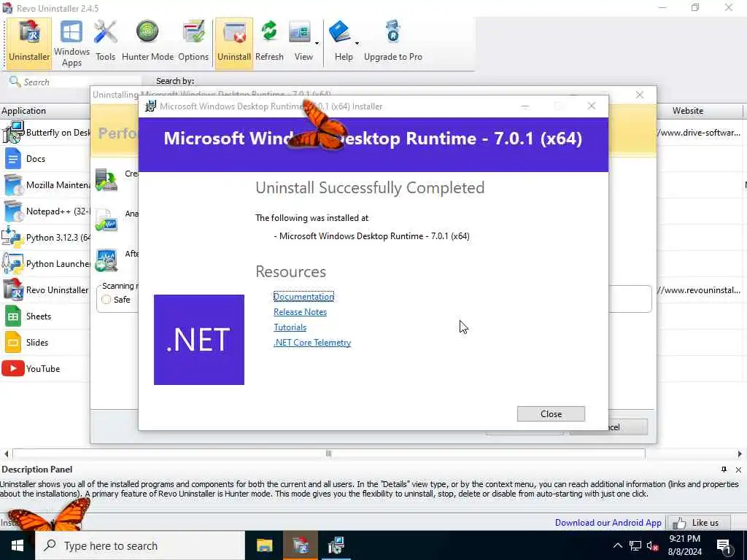747x560 pixels.
Task: Expand the Help dropdown arrow
Action: point(357,44)
